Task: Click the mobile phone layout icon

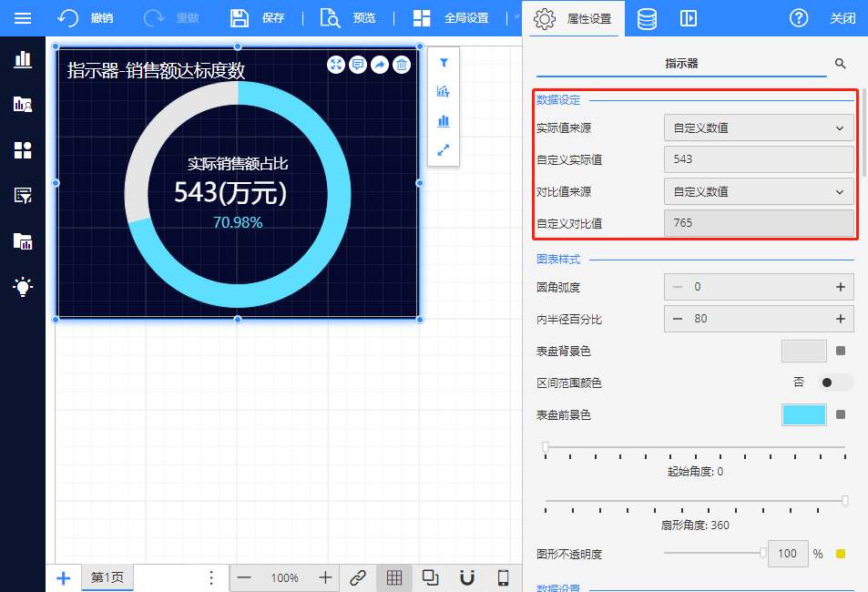Action: tap(503, 577)
